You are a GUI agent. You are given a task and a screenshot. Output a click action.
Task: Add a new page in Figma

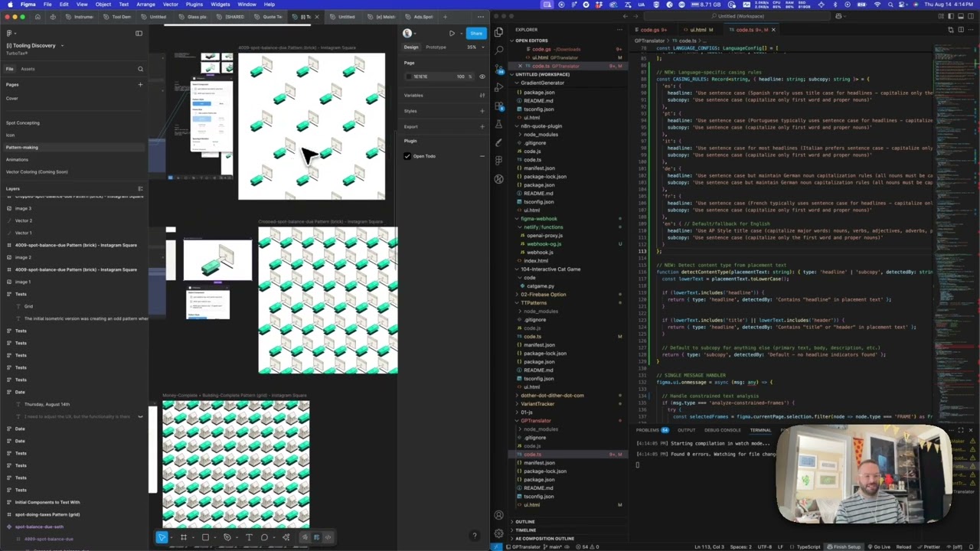(140, 84)
